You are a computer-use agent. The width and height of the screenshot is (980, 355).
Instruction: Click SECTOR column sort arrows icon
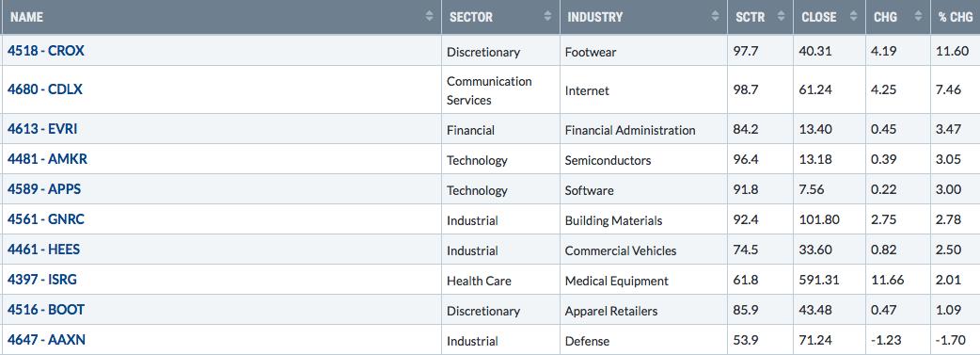[547, 17]
